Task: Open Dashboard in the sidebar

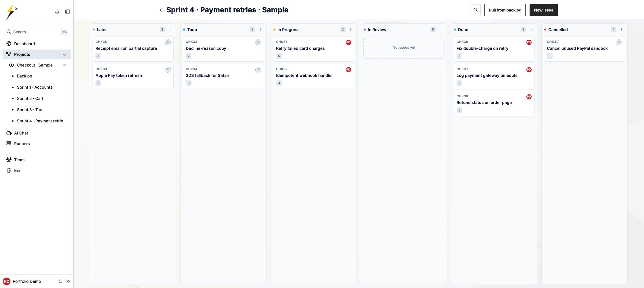Action: pos(37,44)
